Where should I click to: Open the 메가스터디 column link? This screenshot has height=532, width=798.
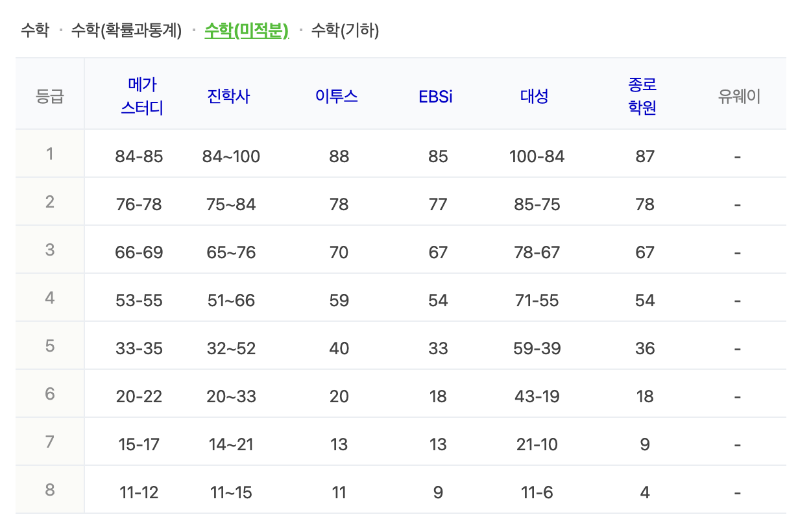143,93
